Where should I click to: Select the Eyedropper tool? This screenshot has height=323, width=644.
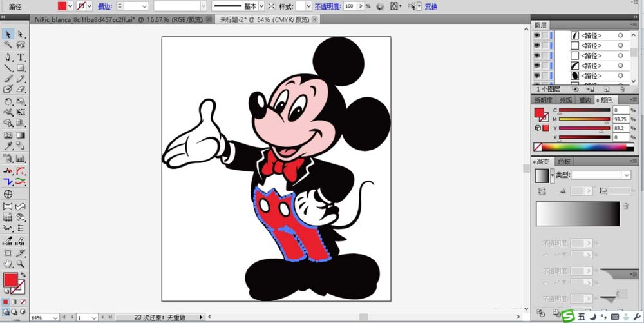tap(8, 146)
